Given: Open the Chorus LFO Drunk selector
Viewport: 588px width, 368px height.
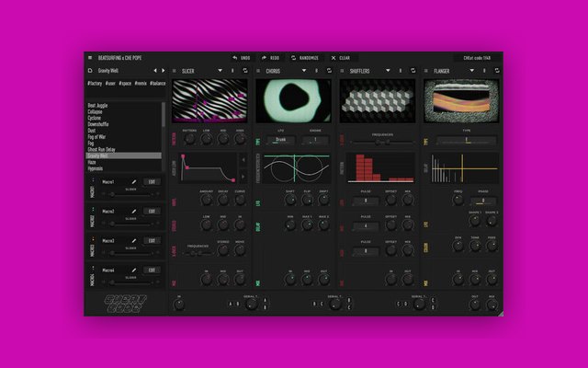Looking at the screenshot, I should click(280, 141).
